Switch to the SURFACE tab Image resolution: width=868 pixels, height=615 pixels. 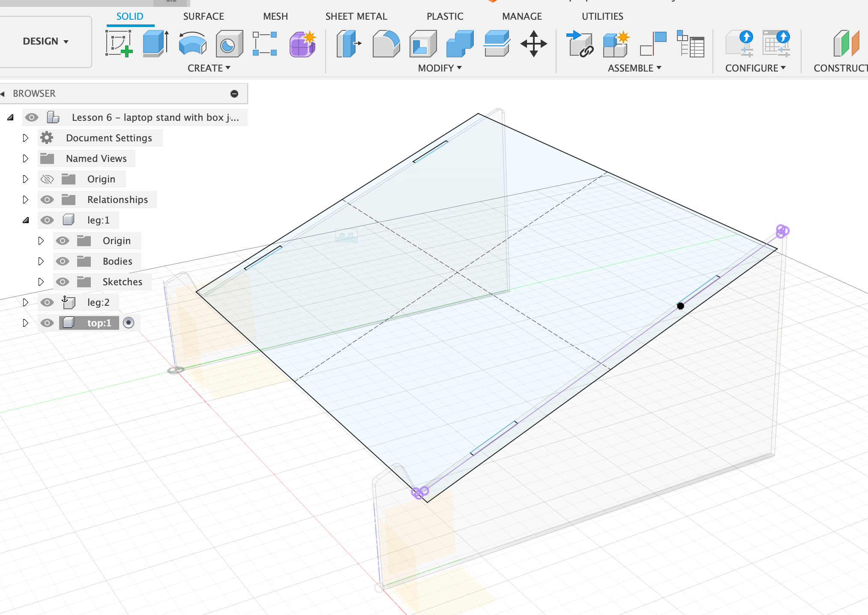204,16
